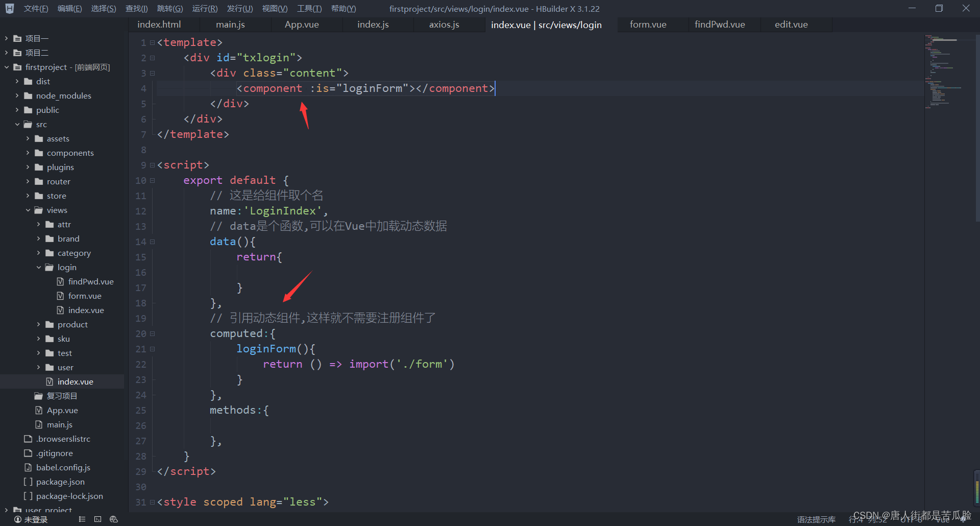Click the cloud browser icon in status bar

click(x=114, y=519)
